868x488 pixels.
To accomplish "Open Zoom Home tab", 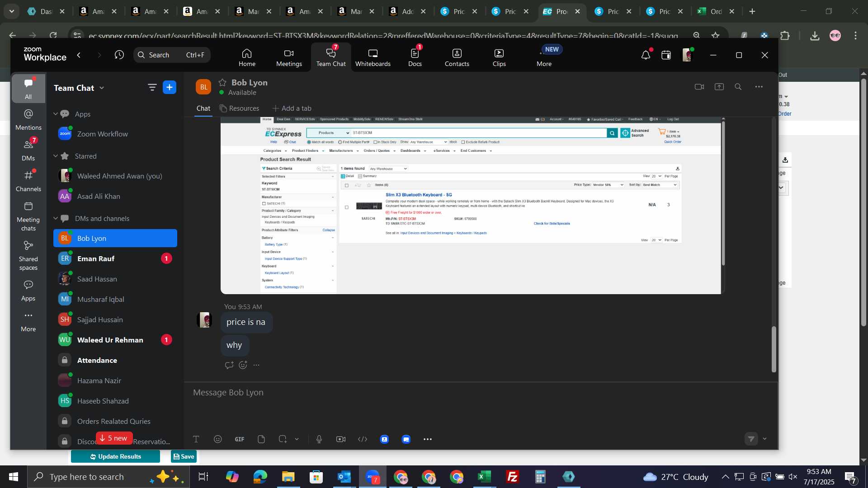I will (x=247, y=57).
